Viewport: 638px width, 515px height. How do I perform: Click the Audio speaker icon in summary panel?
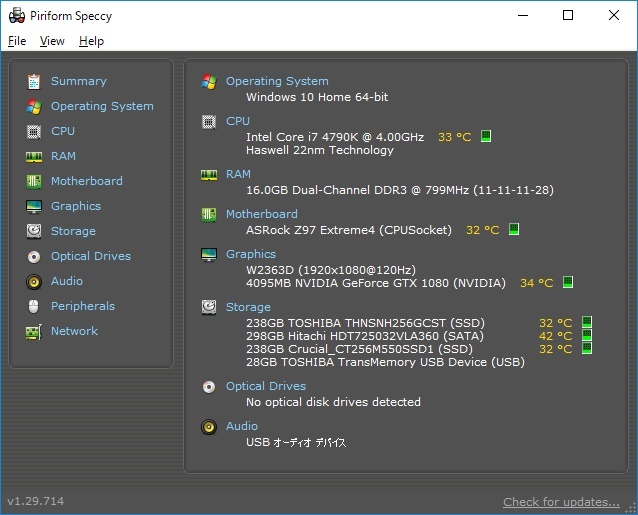[x=209, y=427]
